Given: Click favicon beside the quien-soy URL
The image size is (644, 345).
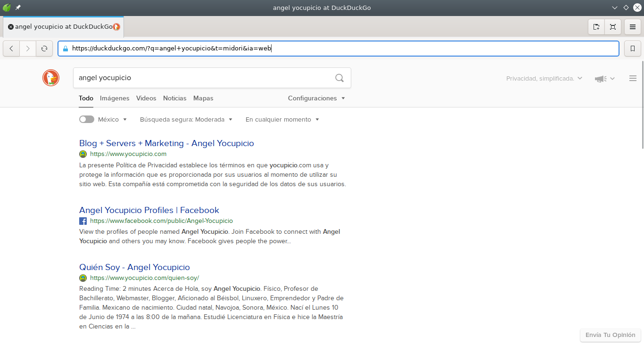Looking at the screenshot, I should 83,278.
